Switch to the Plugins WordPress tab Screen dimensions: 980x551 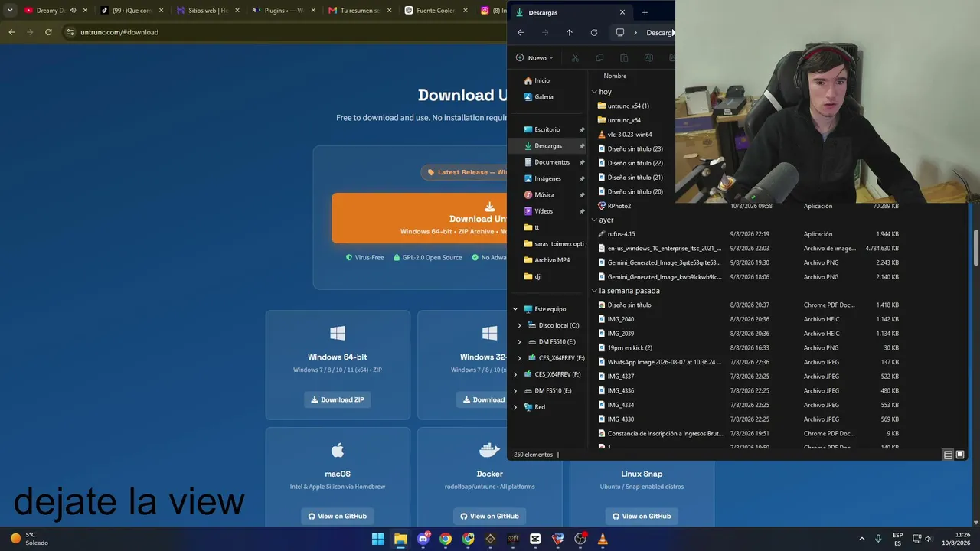tap(283, 11)
